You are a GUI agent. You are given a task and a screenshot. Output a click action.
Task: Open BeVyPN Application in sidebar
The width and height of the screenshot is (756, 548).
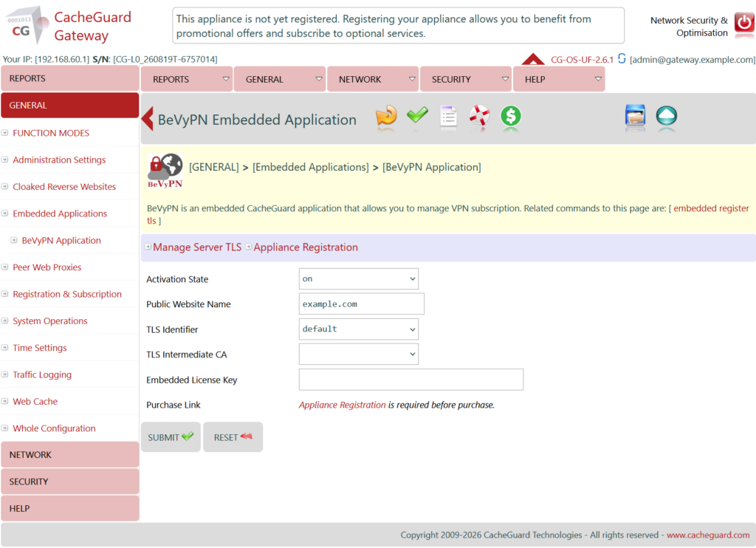click(x=61, y=240)
